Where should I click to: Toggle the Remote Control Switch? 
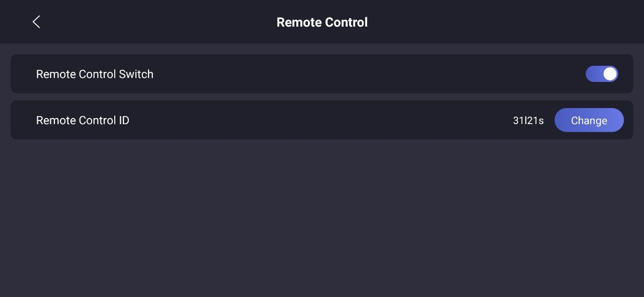(601, 74)
